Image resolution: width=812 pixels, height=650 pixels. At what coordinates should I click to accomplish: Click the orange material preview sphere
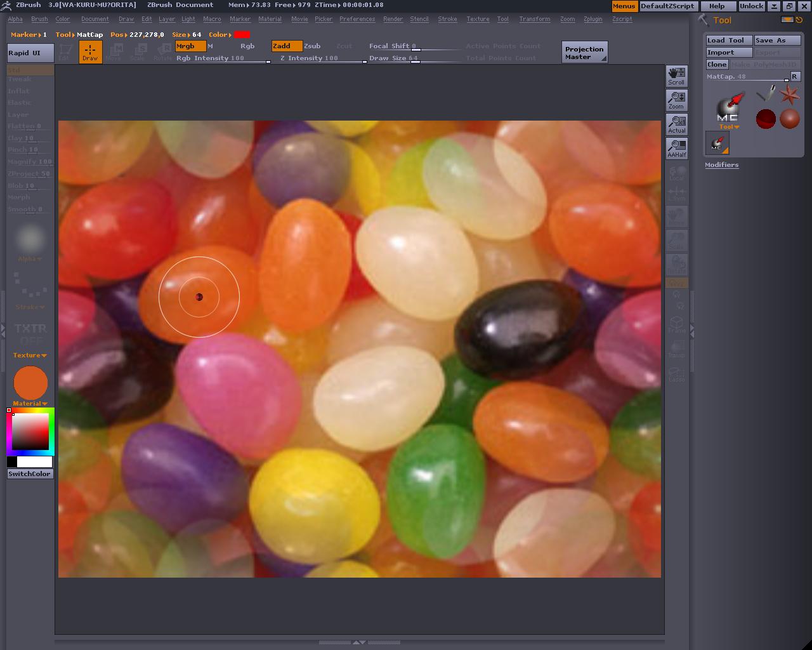pyautogui.click(x=30, y=383)
